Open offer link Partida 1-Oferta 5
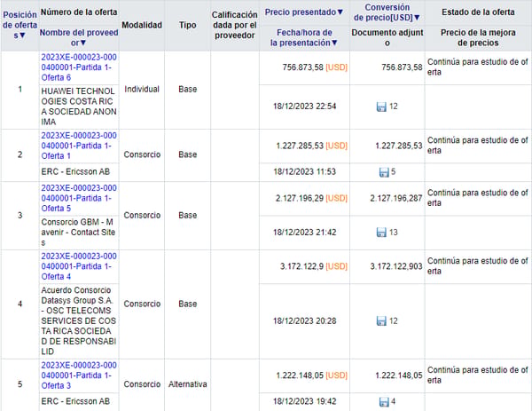The width and height of the screenshot is (532, 411). point(79,198)
